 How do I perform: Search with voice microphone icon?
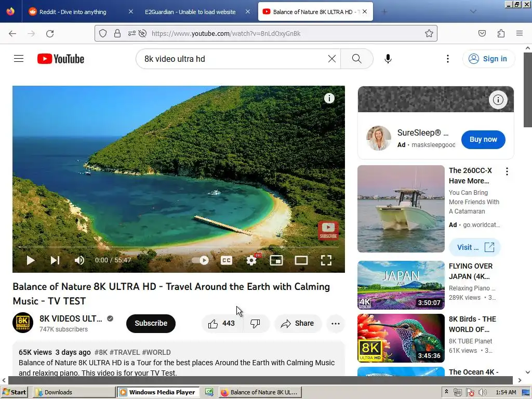point(388,59)
